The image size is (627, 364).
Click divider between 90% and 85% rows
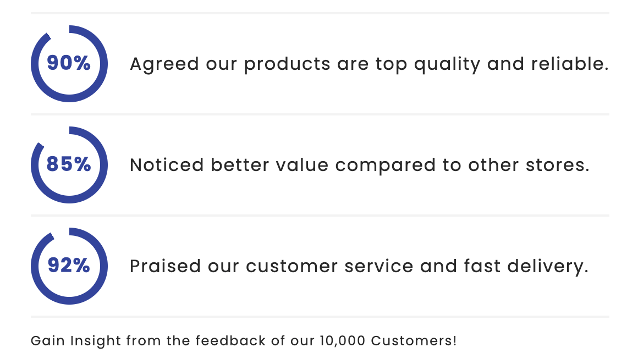coord(320,114)
